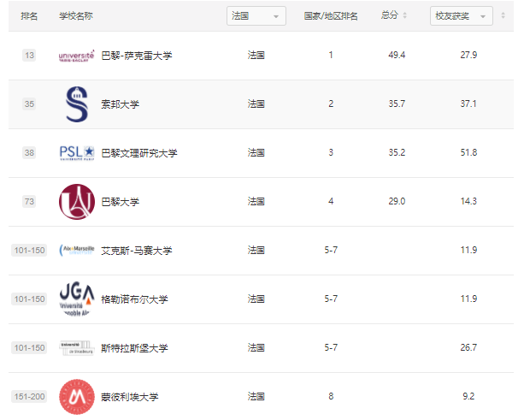Click national rank 2 cell
This screenshot has width=524, height=420.
[331, 104]
